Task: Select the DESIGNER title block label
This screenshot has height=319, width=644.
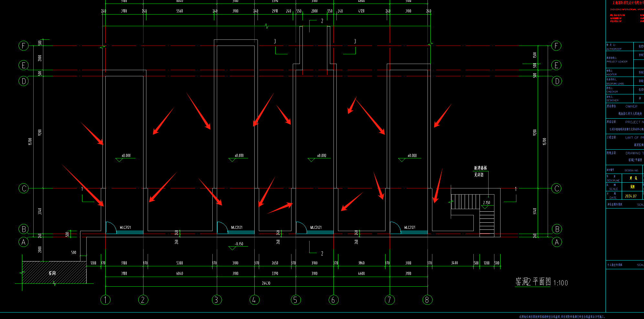Action: point(612,101)
